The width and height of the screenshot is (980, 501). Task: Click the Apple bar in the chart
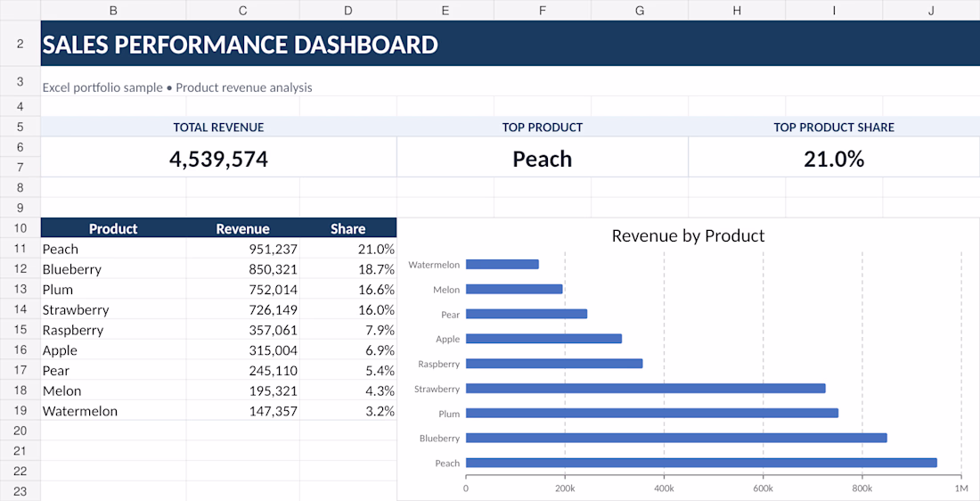click(543, 339)
